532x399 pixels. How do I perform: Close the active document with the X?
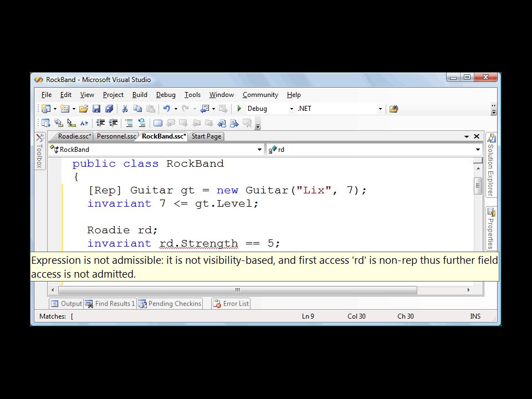click(477, 136)
